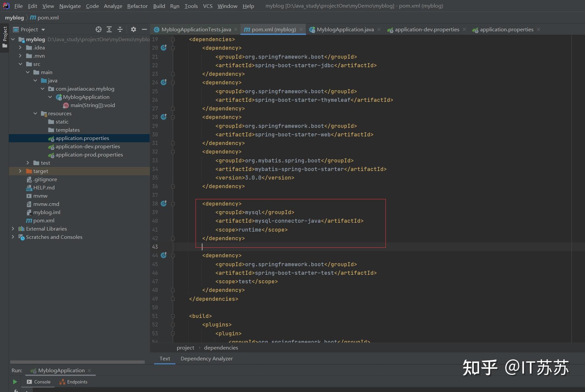
Task: Expand Scratches and Consoles node
Action: [x=13, y=237]
